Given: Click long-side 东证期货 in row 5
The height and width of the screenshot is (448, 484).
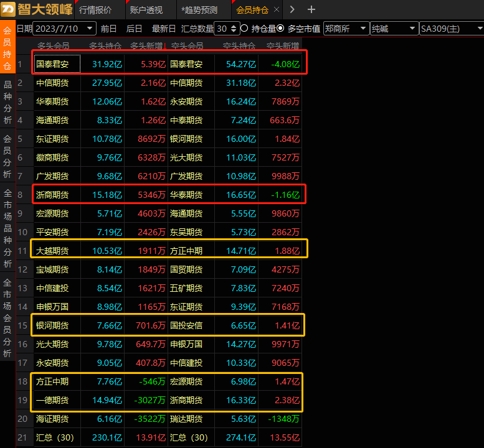Looking at the screenshot, I should (x=57, y=139).
